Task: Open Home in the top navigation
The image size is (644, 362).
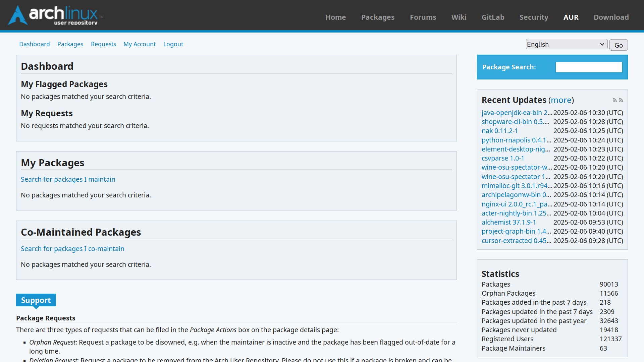Action: tap(335, 17)
